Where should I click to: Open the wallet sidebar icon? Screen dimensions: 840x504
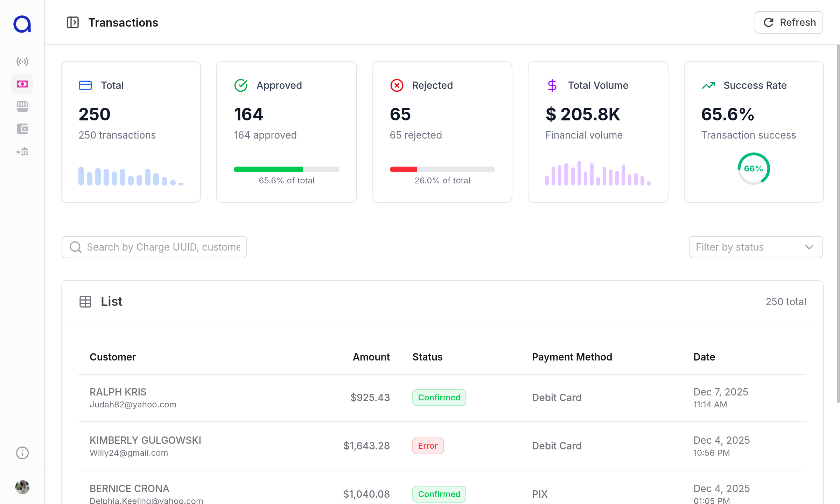(x=22, y=129)
